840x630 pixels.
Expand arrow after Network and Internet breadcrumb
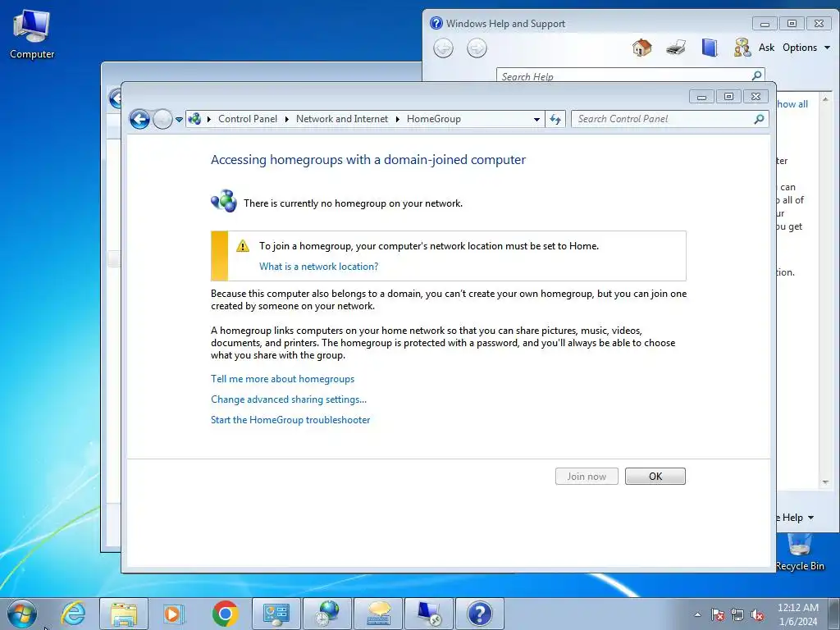click(398, 119)
